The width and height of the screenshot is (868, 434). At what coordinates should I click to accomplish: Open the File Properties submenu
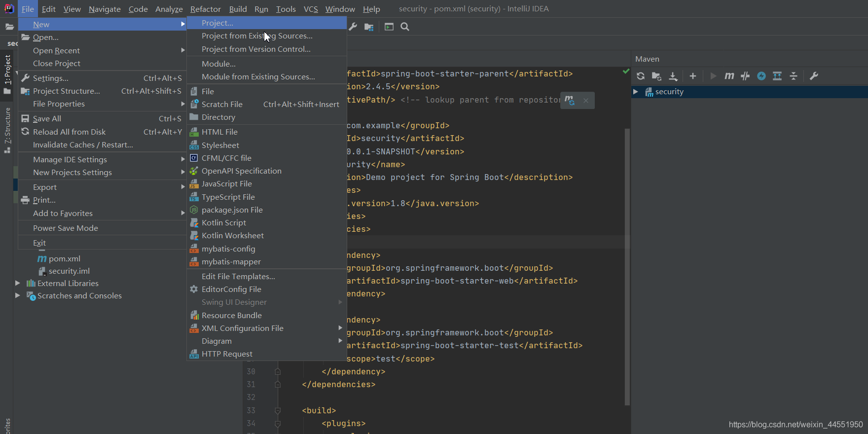click(x=102, y=104)
